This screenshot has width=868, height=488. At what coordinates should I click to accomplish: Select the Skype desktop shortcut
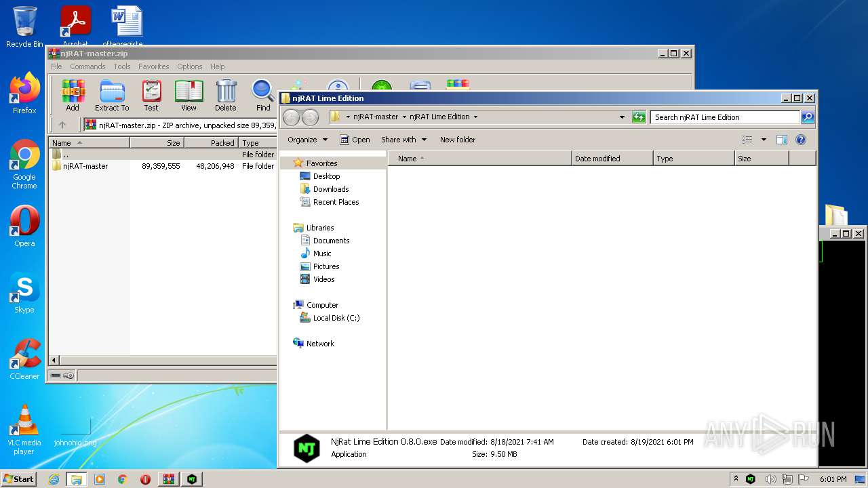pyautogui.click(x=24, y=293)
